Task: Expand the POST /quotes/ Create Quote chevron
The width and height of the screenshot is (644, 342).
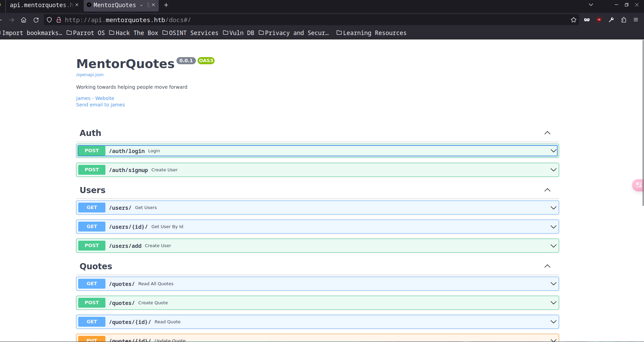Action: click(x=554, y=303)
